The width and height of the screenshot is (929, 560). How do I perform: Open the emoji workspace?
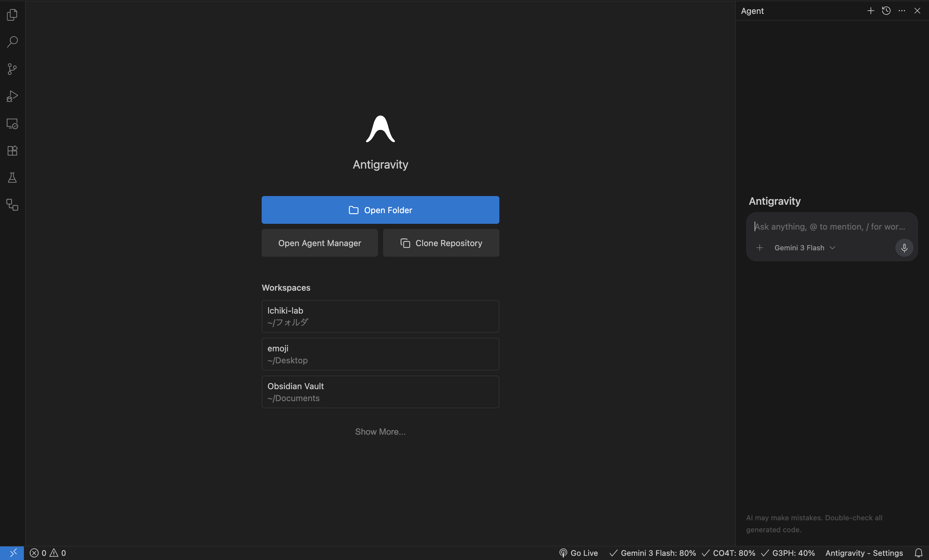(380, 354)
